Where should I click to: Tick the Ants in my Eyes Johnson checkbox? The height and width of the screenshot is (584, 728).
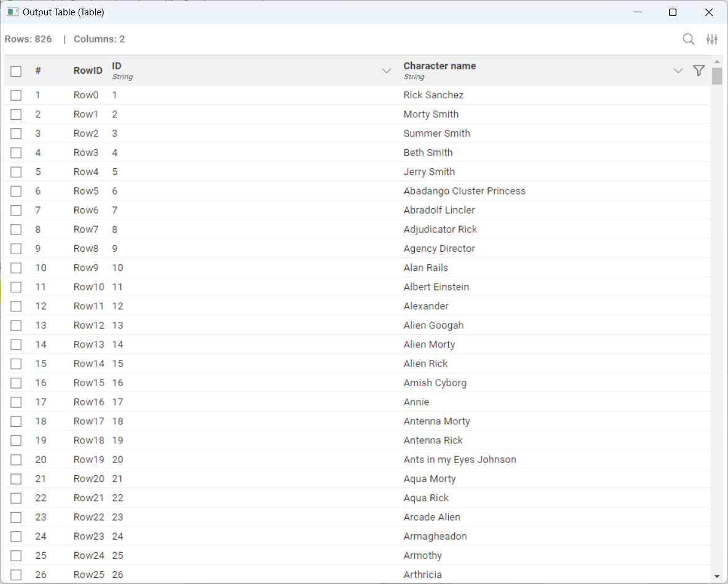(x=16, y=459)
